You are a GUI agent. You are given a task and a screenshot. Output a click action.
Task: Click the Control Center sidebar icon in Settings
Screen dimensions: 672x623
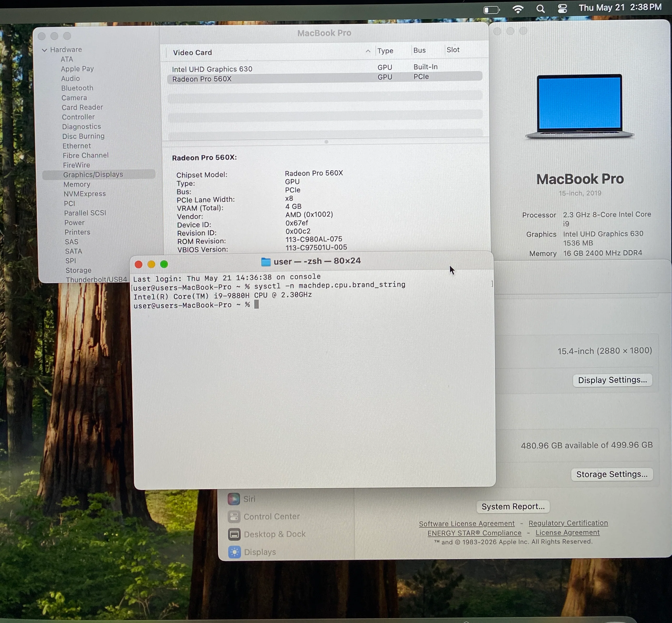click(x=234, y=517)
